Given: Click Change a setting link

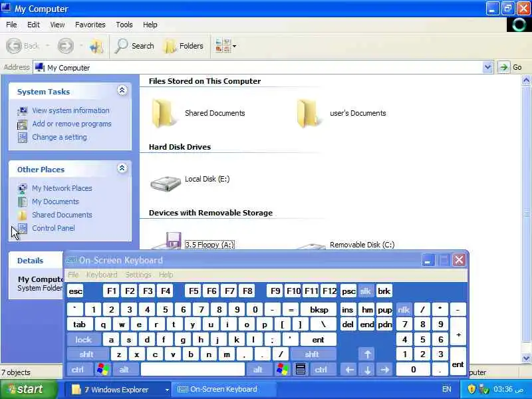Looking at the screenshot, I should 59,137.
